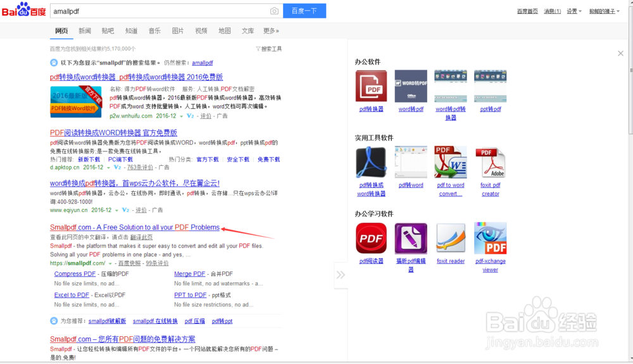633x364 pixels.
Task: Open PDF阅读转换成WORD转换器 官方免费版 link
Action: point(113,133)
